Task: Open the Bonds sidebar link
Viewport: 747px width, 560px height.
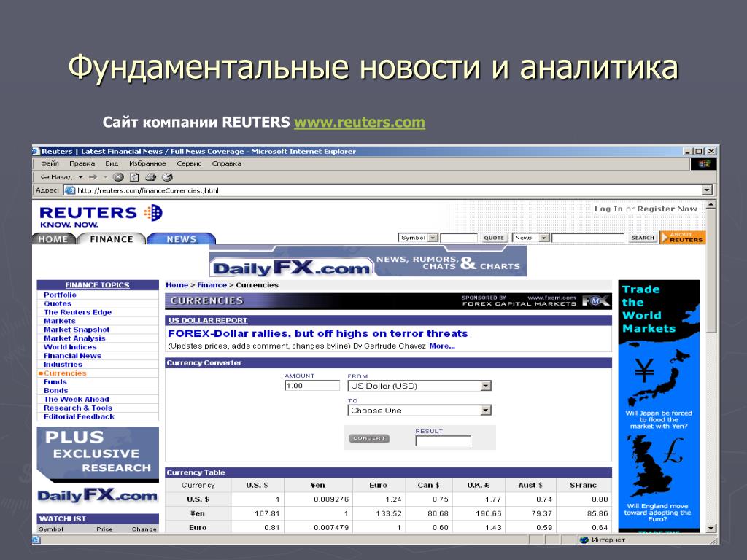Action: coord(55,391)
